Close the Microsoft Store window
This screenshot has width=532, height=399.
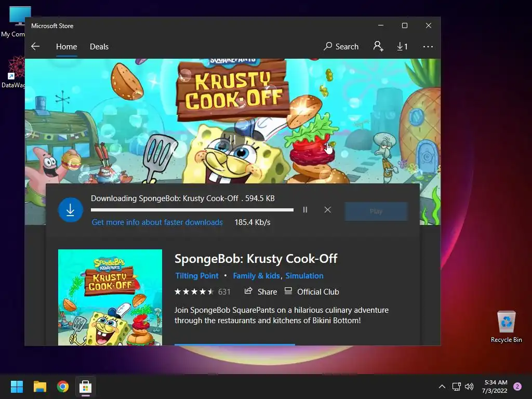(429, 25)
